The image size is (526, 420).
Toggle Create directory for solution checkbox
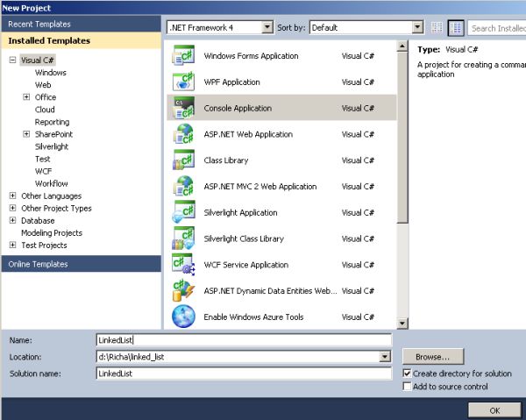pyautogui.click(x=407, y=373)
